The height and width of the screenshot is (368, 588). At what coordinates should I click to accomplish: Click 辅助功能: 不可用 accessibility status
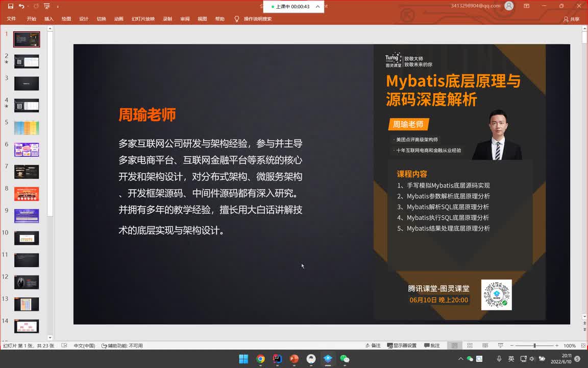[x=122, y=346]
